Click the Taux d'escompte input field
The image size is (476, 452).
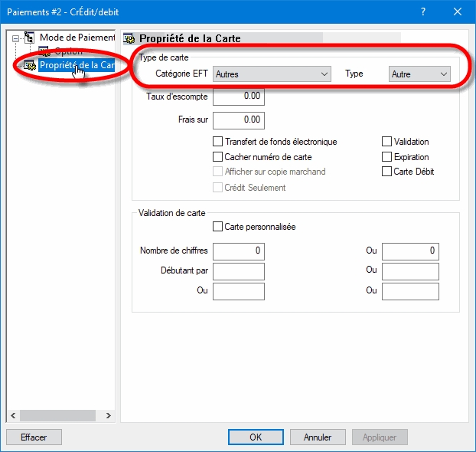click(238, 97)
